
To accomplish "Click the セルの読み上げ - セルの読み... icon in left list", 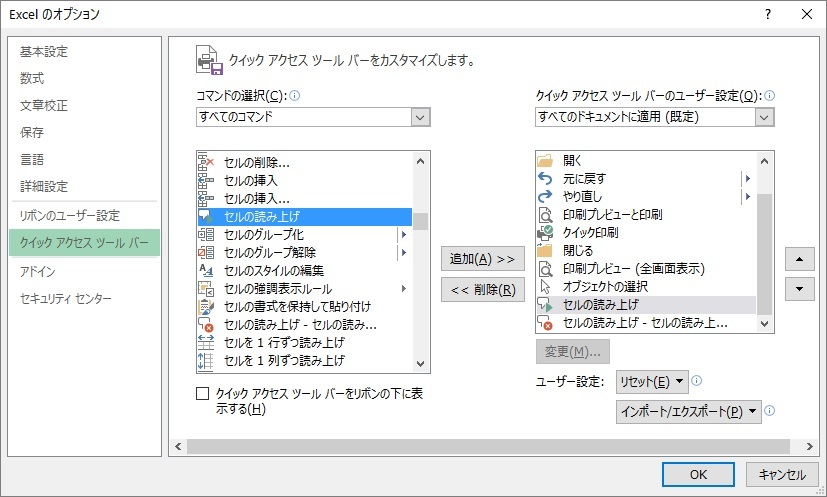I will 206,324.
